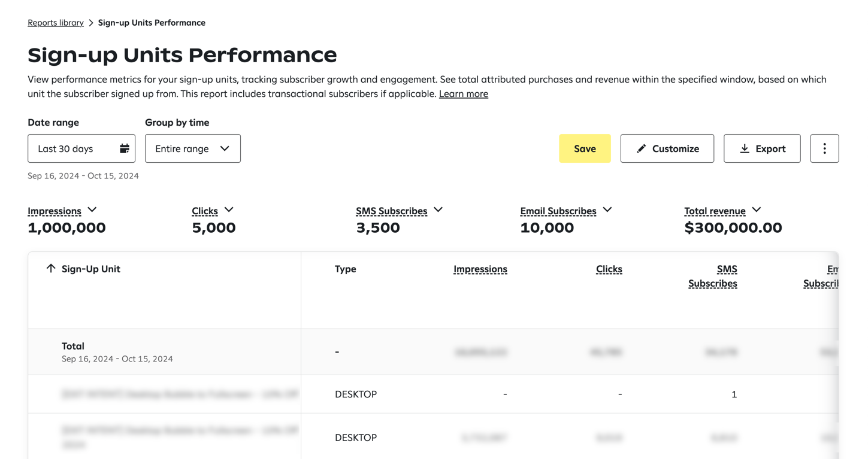Click the Type column header
Viewport: 868px width, 459px height.
(x=346, y=269)
